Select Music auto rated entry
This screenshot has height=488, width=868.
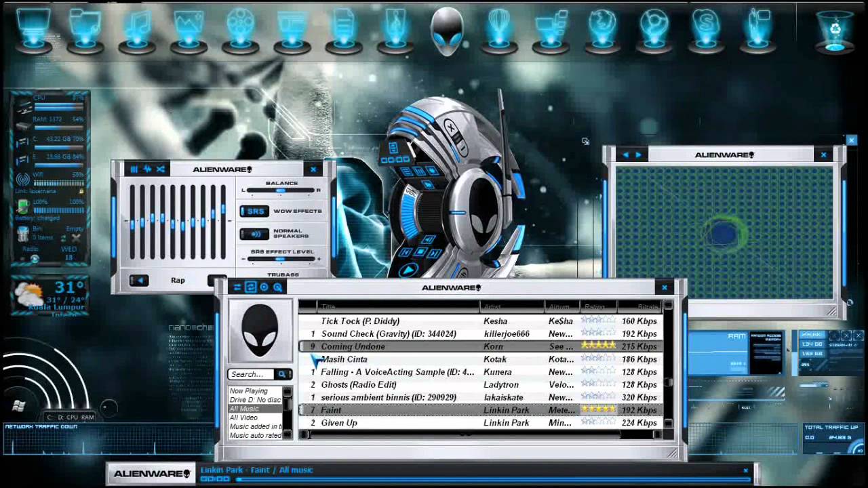coord(256,435)
